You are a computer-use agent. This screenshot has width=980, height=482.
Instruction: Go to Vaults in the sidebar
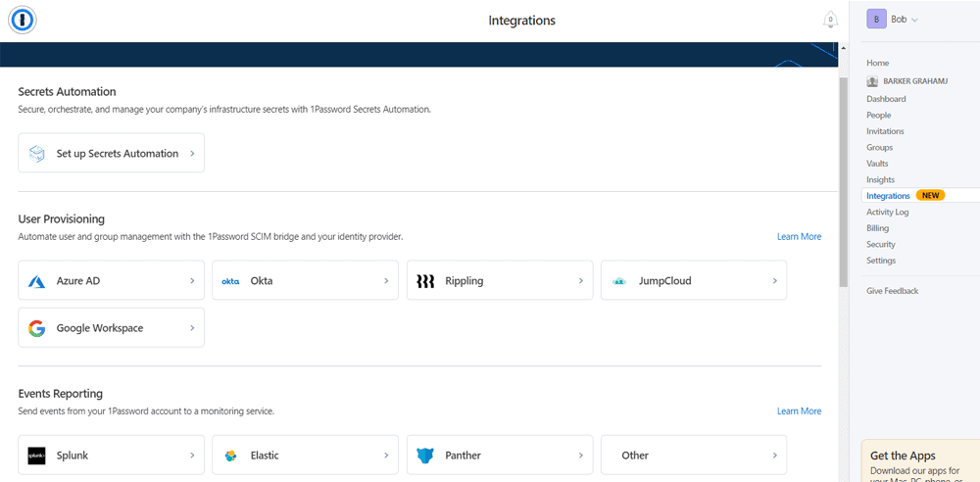[879, 164]
